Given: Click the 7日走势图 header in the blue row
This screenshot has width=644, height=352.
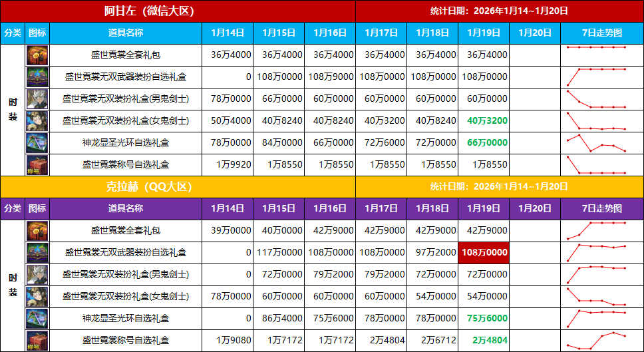Looking at the screenshot, I should coord(602,33).
